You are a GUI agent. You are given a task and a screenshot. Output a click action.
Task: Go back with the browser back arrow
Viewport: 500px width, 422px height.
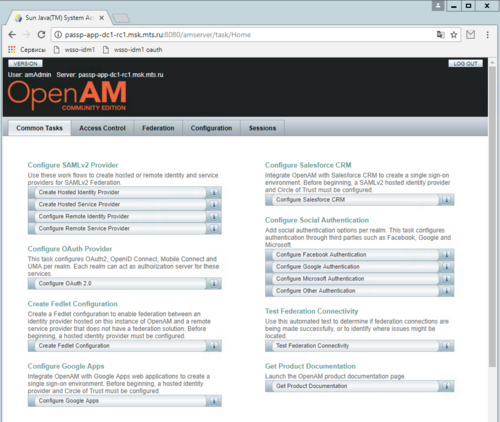click(12, 35)
